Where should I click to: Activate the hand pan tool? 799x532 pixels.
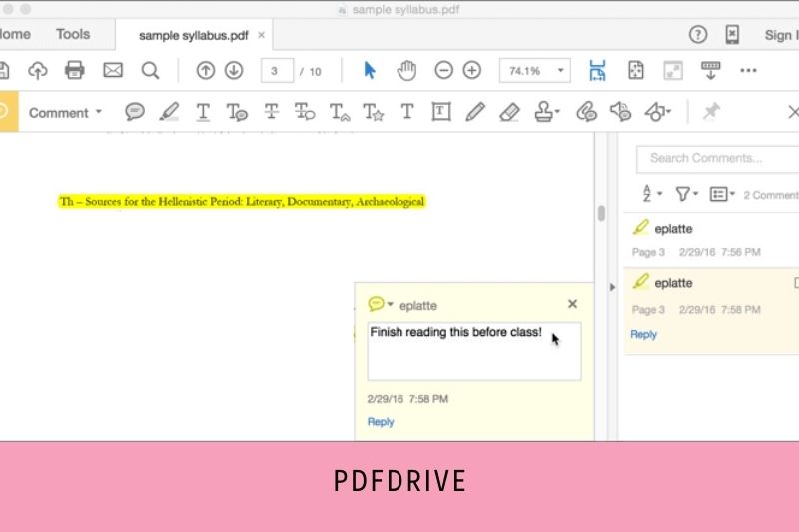[x=406, y=70]
